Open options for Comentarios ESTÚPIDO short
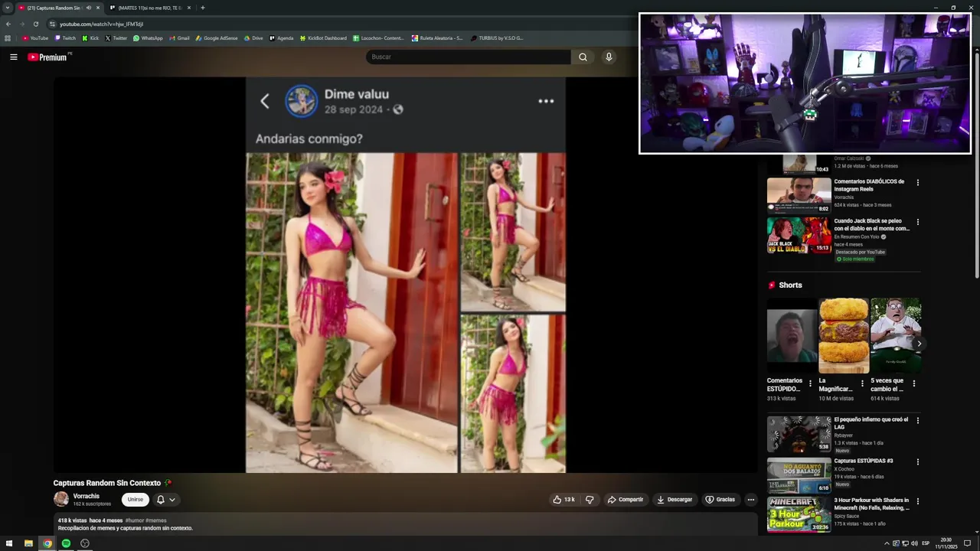 [810, 383]
